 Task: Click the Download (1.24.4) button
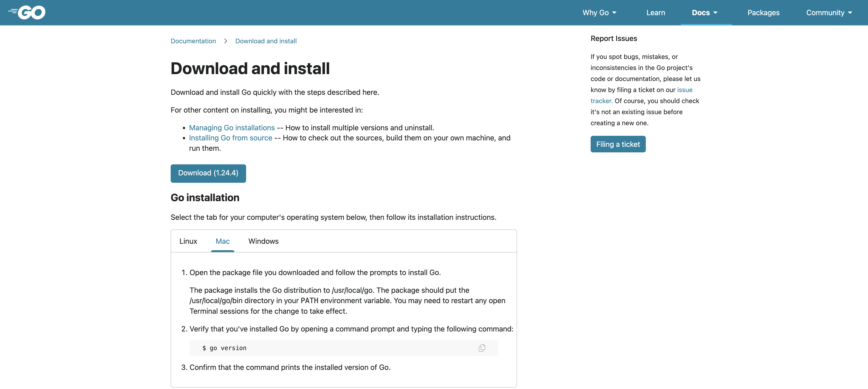[x=208, y=173]
